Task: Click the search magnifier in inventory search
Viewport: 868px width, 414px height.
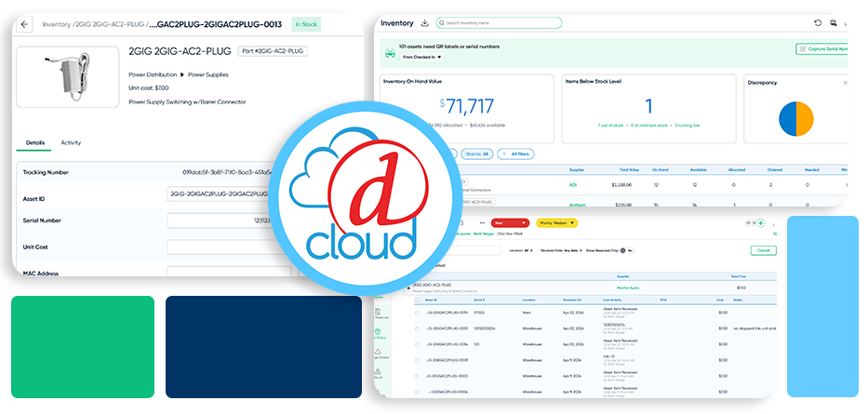Action: pos(441,23)
